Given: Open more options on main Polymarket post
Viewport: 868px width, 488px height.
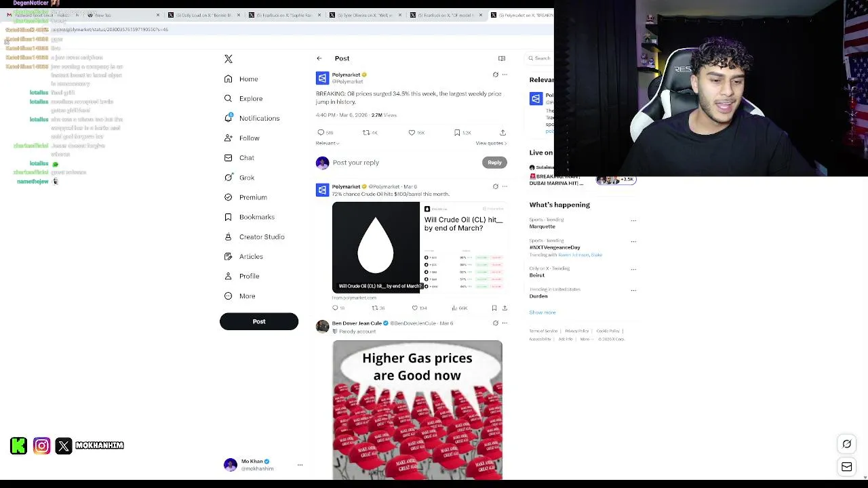Looking at the screenshot, I should pos(505,75).
